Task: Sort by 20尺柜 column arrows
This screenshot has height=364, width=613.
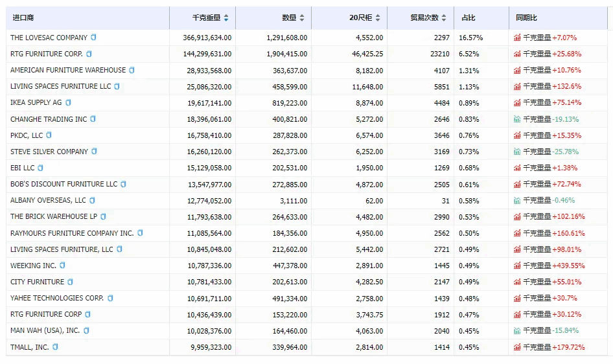Action: (378, 18)
